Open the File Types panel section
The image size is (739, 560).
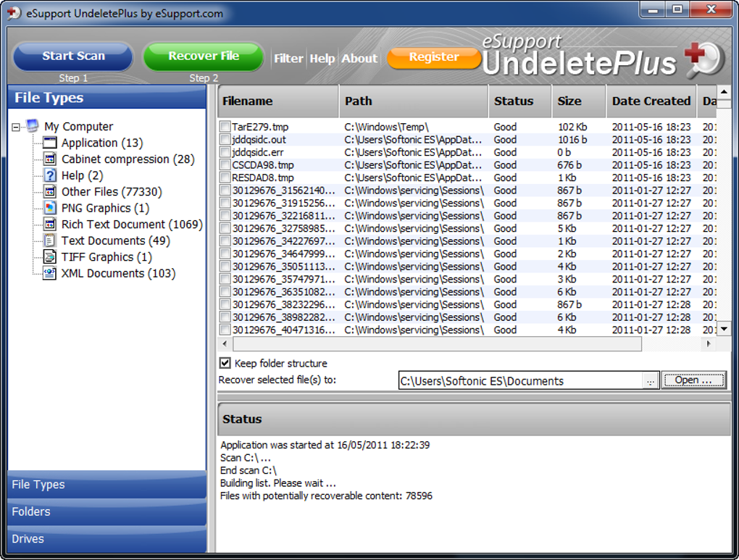tap(107, 485)
